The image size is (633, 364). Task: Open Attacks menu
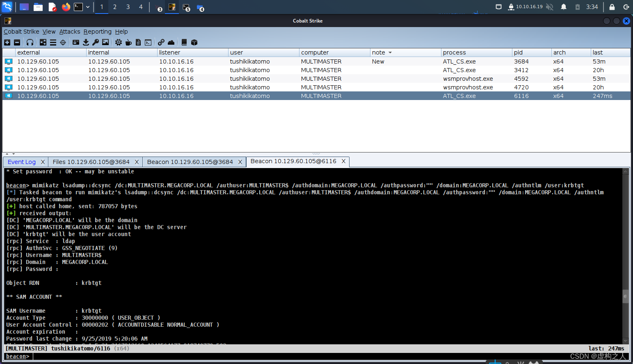click(x=70, y=32)
